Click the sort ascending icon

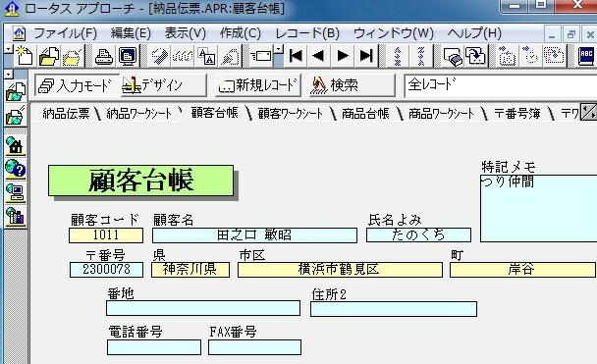click(x=398, y=56)
